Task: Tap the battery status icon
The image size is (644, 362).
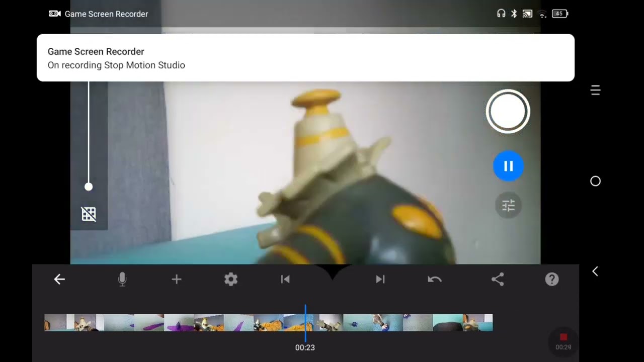Action: 559,14
